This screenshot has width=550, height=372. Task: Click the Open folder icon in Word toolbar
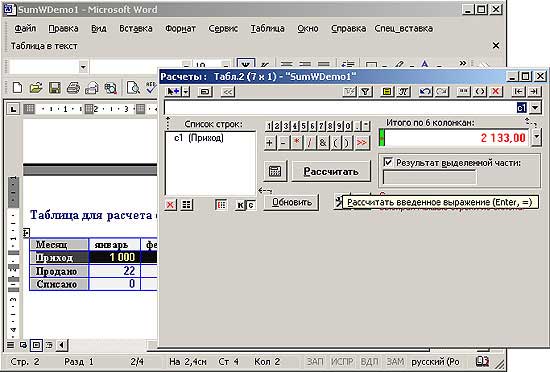point(35,88)
